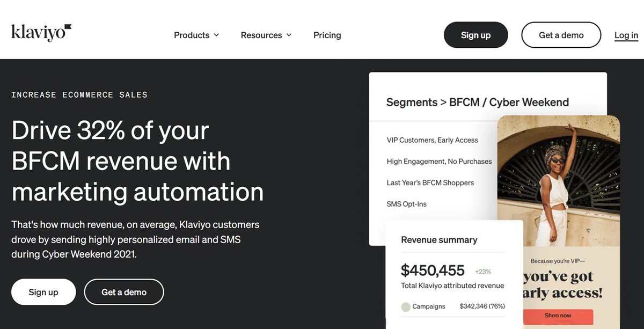Open the Resources menu
The image size is (644, 329).
coord(266,35)
